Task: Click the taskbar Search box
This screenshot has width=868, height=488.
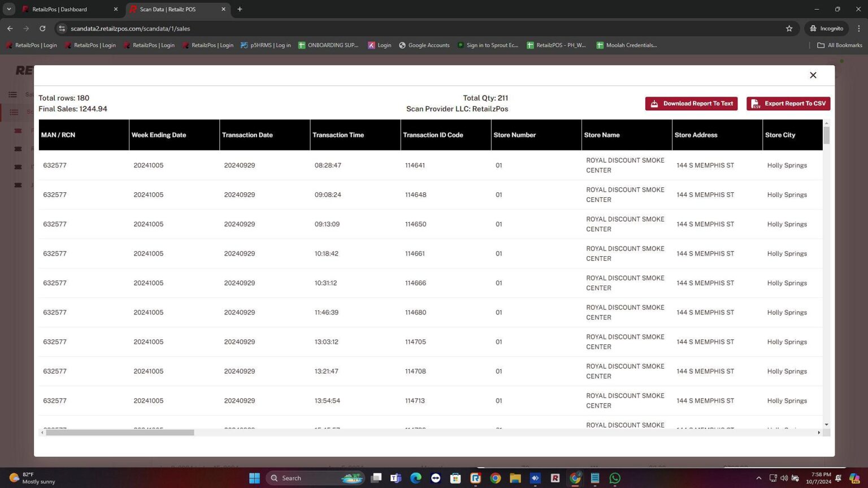Action: pos(315,478)
